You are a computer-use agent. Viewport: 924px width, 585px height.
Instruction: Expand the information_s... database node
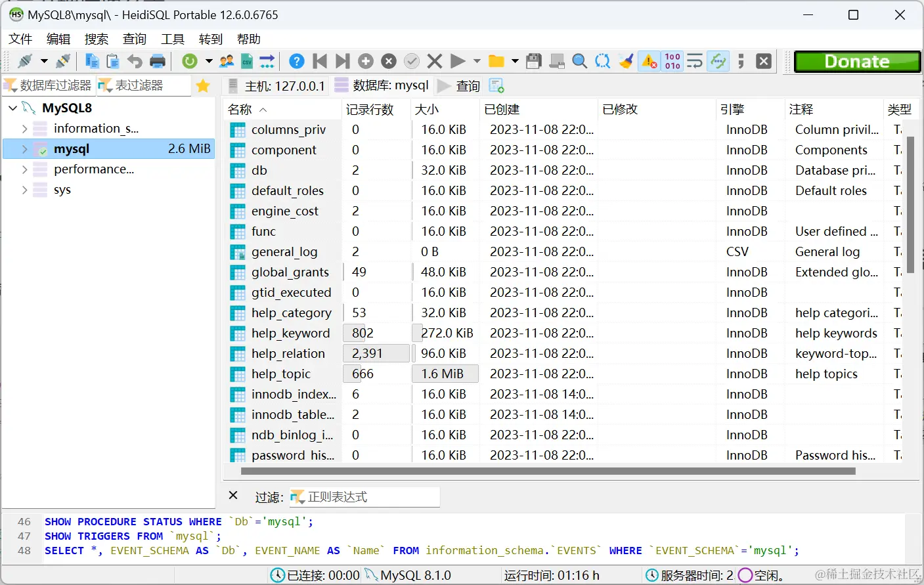click(x=25, y=129)
